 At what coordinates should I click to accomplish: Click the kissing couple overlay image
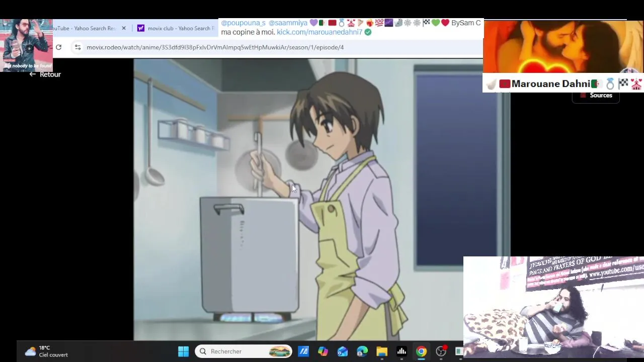click(563, 46)
